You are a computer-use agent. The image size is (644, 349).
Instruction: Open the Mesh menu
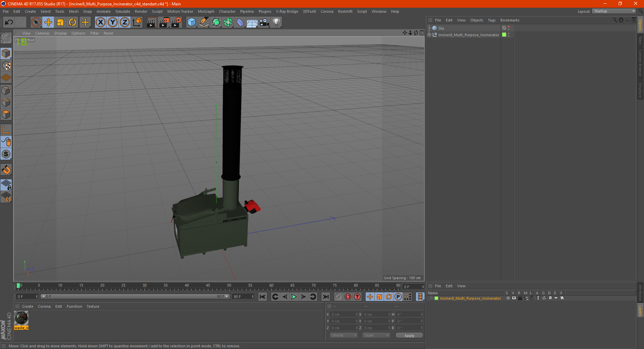73,11
